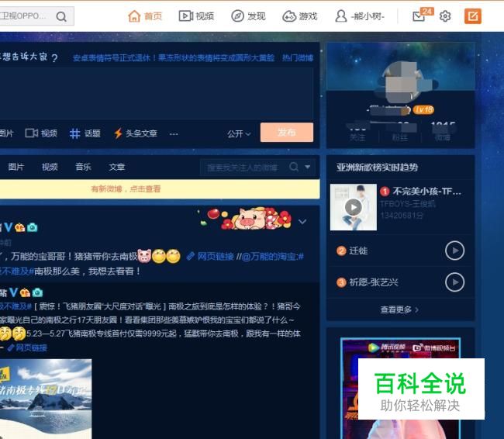Add 视频 attachment in composer
This screenshot has width=504, height=439.
click(41, 133)
